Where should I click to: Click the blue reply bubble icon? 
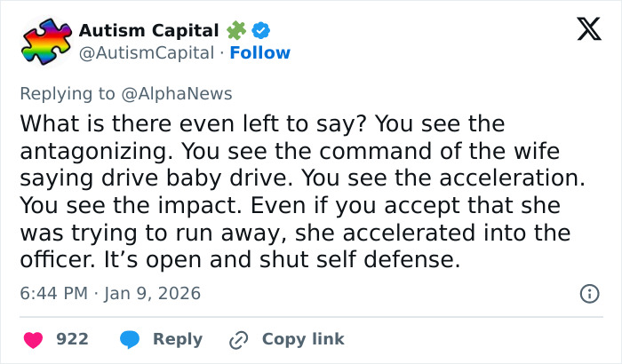pos(130,339)
